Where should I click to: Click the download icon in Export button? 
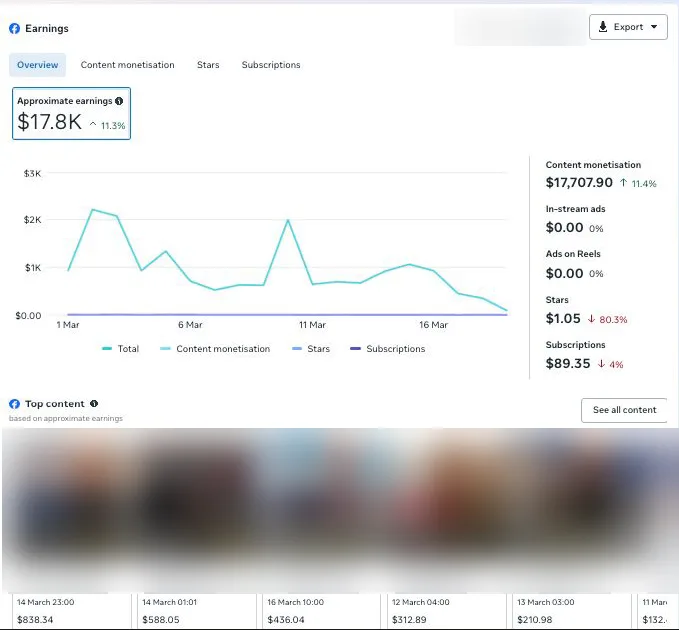tap(602, 27)
